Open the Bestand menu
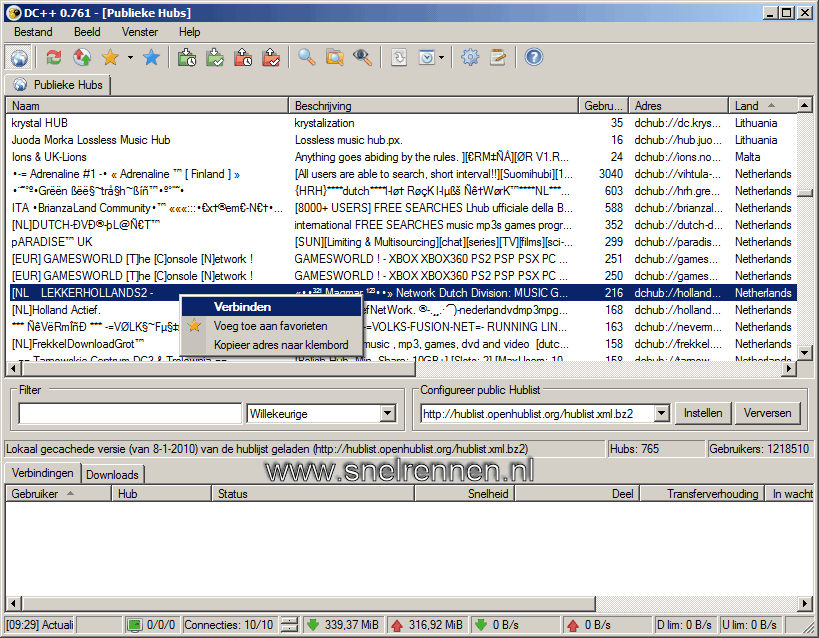 point(33,32)
